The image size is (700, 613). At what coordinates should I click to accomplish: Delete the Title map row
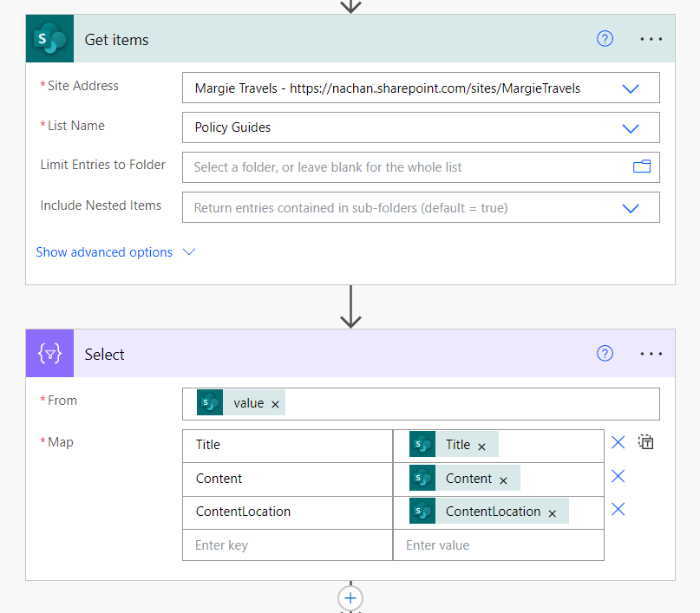[x=618, y=442]
